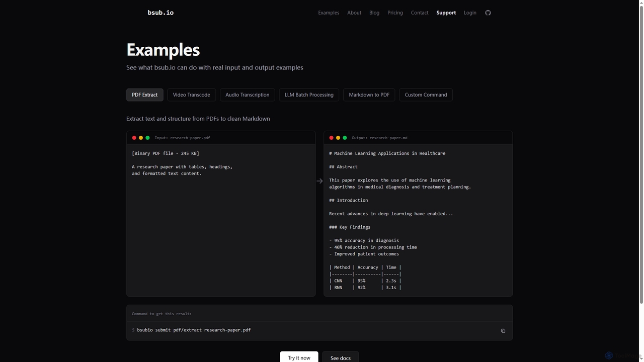Open the Blog link
This screenshot has width=644, height=362.
[374, 13]
